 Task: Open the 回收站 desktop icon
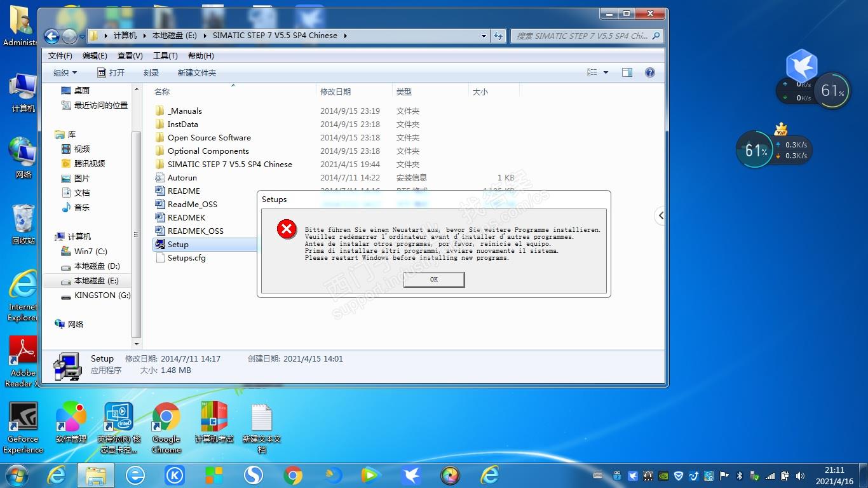pos(23,224)
